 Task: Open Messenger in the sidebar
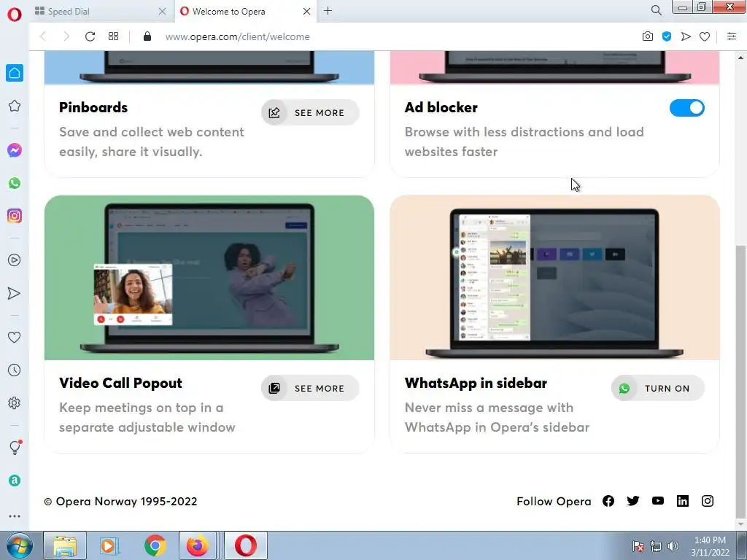pos(15,150)
